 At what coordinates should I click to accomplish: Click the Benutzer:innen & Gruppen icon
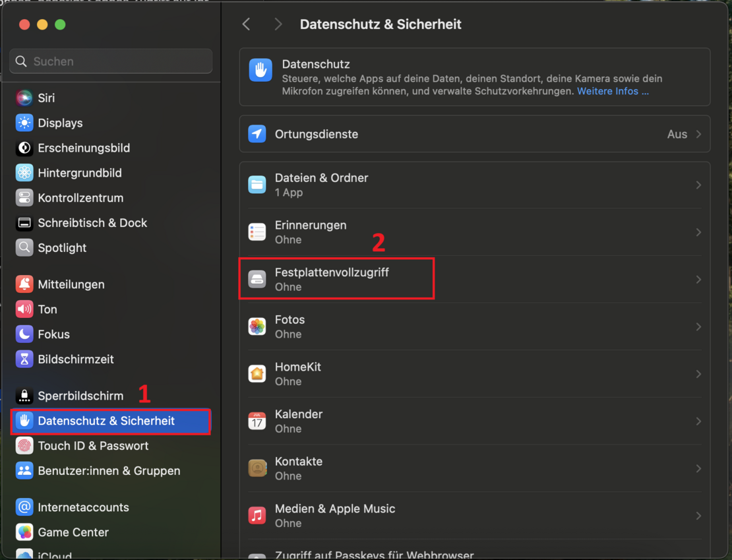point(24,471)
